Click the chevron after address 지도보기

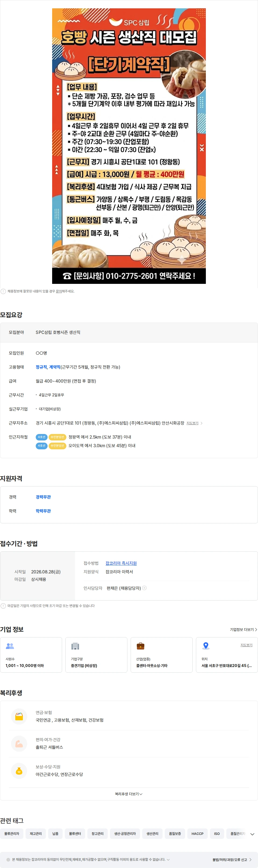(x=202, y=423)
